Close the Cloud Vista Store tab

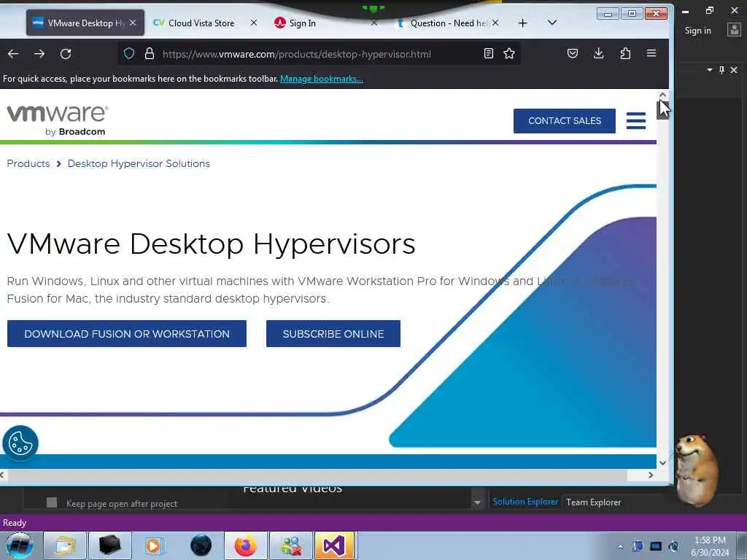[x=254, y=23]
